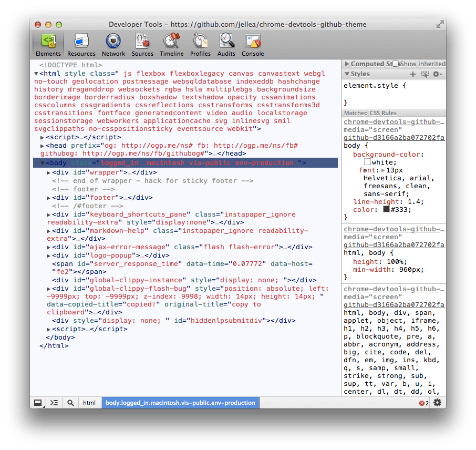Open the Elements panel
Viewport: 476px width, 450px height.
click(48, 45)
